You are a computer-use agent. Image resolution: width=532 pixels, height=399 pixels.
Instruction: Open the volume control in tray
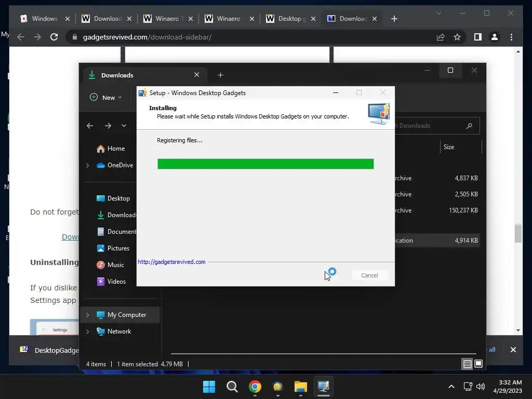pos(481,387)
